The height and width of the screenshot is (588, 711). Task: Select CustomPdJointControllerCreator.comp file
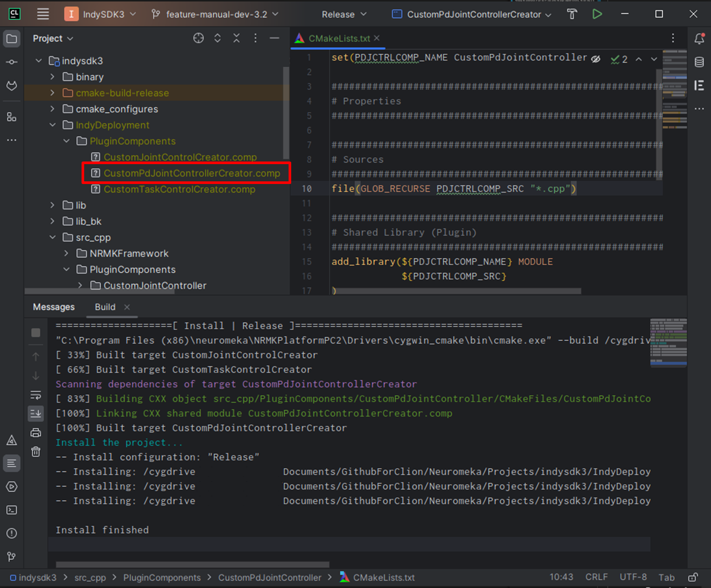point(191,173)
